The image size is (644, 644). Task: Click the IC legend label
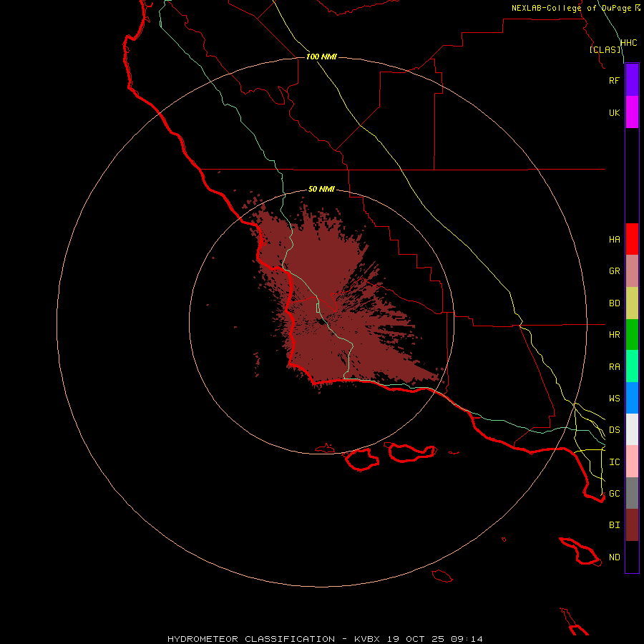(614, 462)
